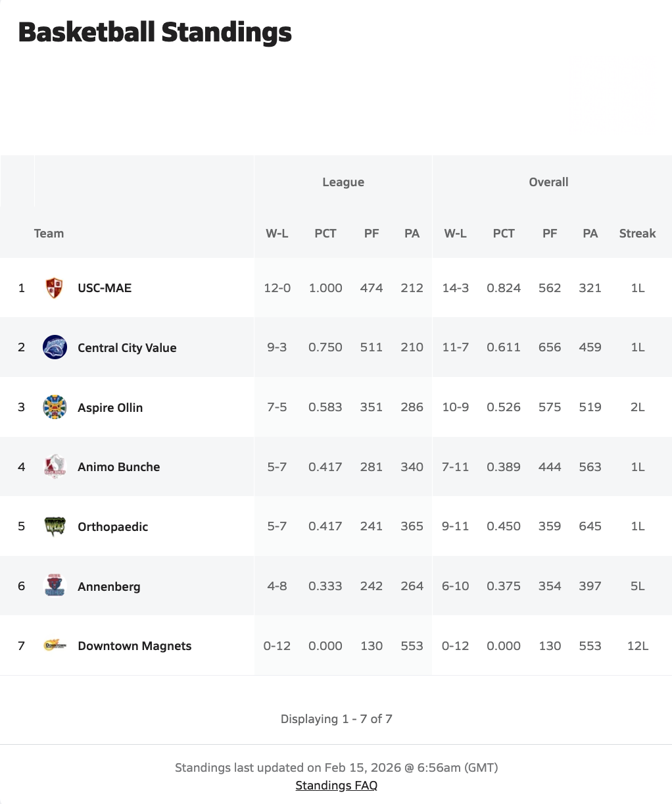
Task: Click the Basketball Standings page heading
Action: point(155,32)
